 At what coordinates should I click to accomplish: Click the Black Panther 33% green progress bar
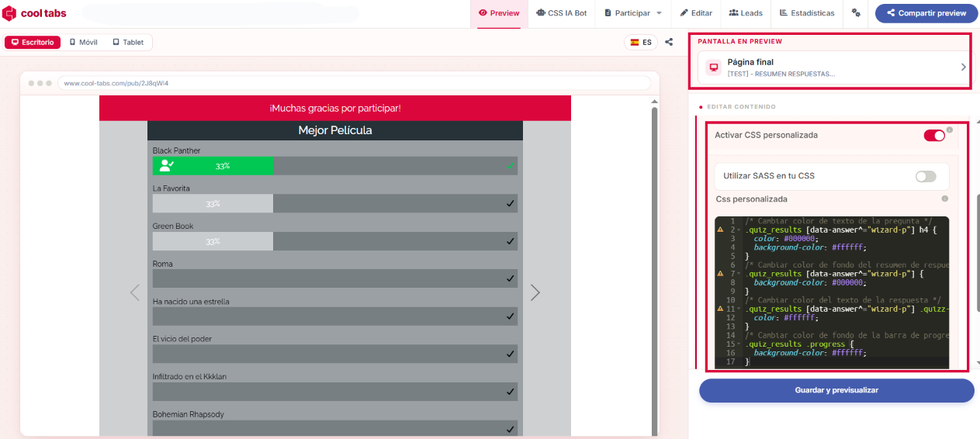[213, 165]
